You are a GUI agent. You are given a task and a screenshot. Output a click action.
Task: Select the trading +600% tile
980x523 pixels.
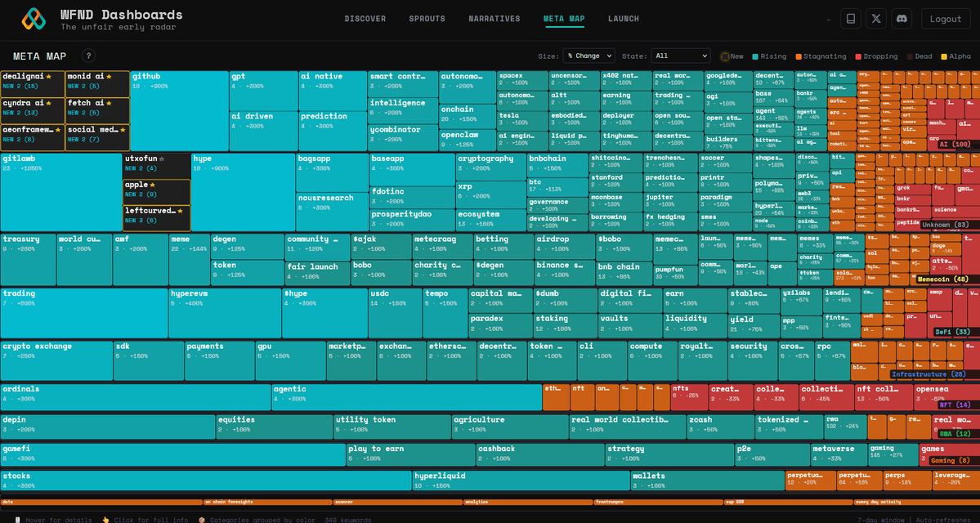(x=84, y=313)
